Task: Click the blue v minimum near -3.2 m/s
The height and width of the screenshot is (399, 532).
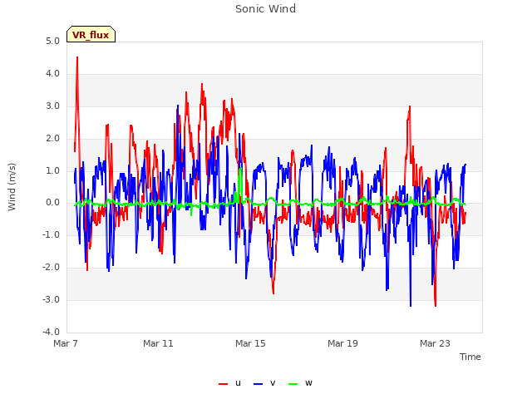Action: point(411,305)
